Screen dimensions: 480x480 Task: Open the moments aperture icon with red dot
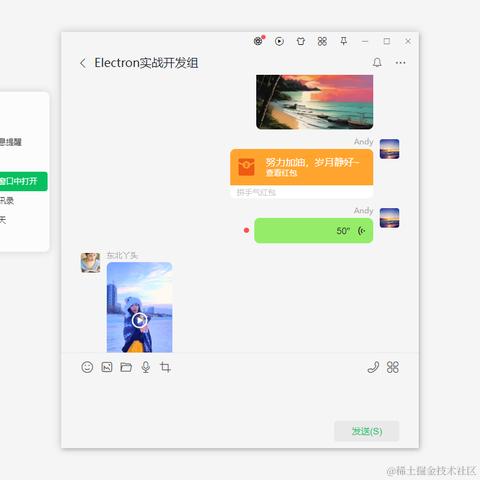pos(258,41)
